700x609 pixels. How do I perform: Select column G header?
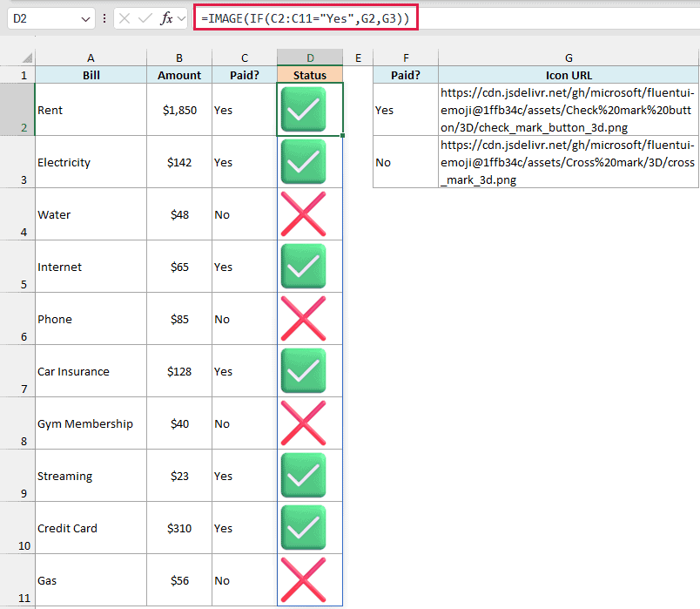pos(569,58)
